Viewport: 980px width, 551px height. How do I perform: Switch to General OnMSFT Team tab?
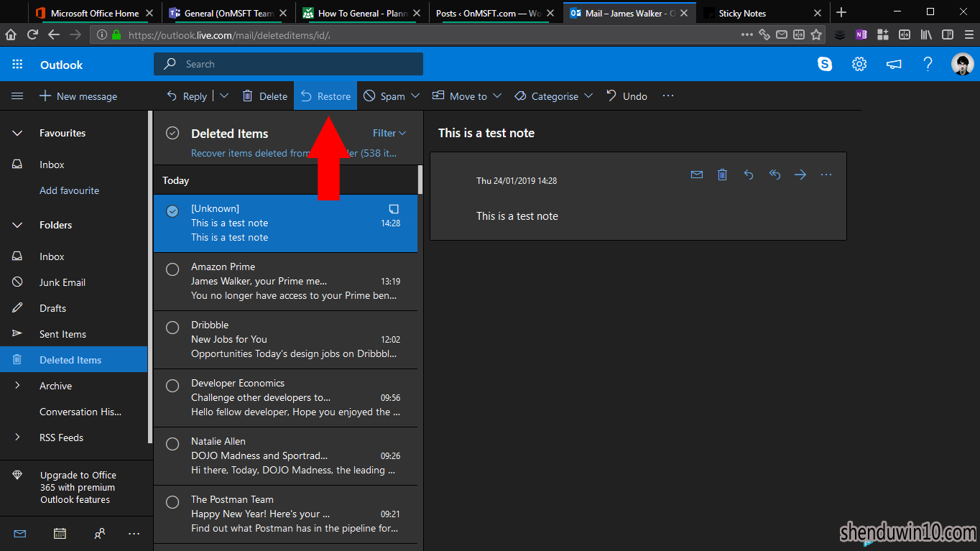[228, 13]
